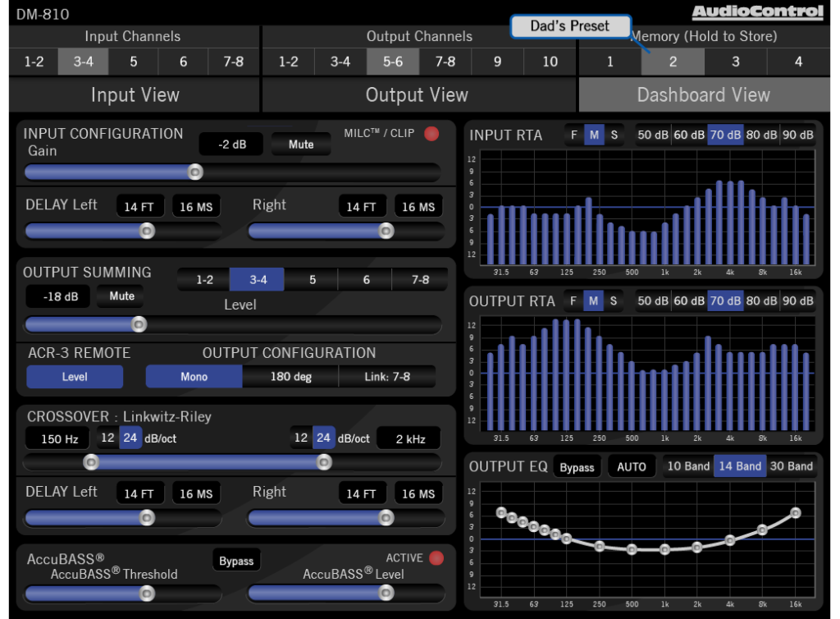
Task: Bypass the Output EQ
Action: click(577, 467)
